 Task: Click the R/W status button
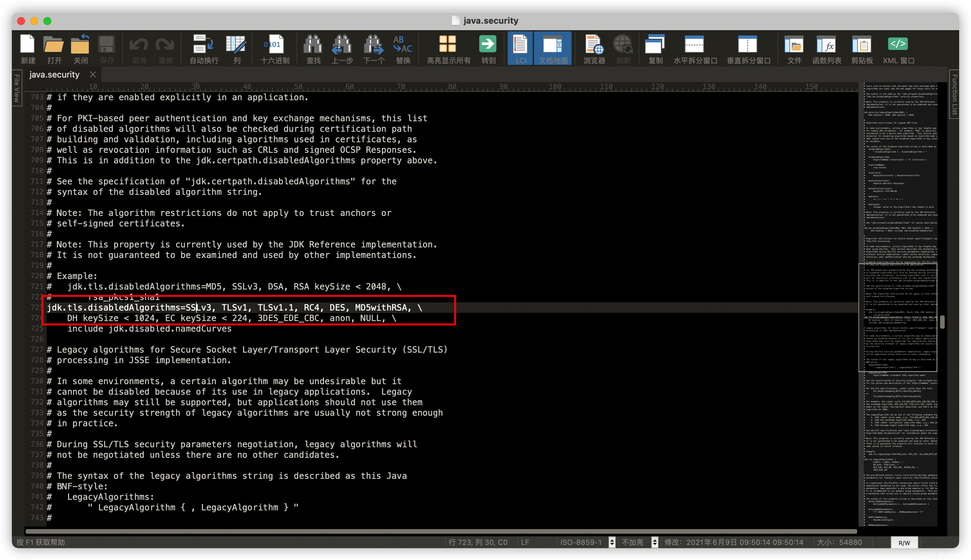(904, 543)
